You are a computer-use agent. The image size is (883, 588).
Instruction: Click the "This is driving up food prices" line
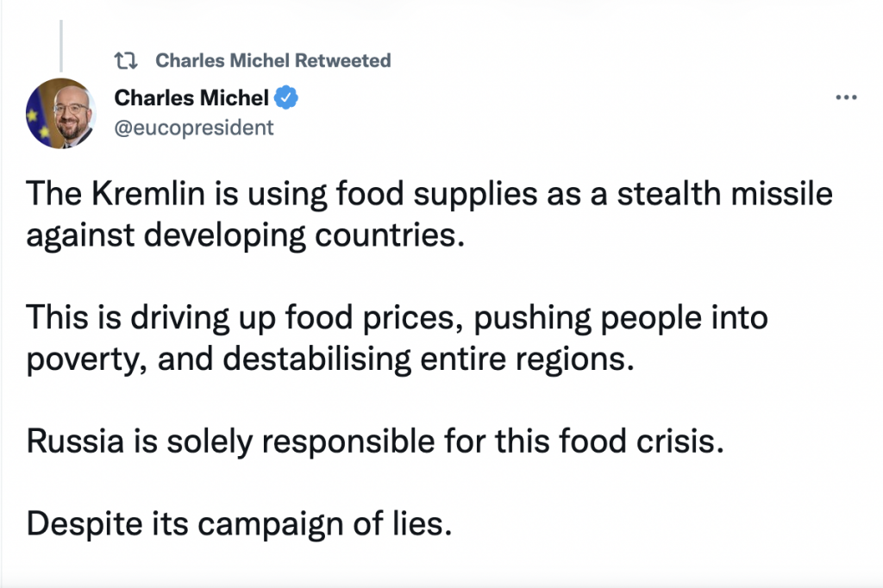click(x=397, y=318)
